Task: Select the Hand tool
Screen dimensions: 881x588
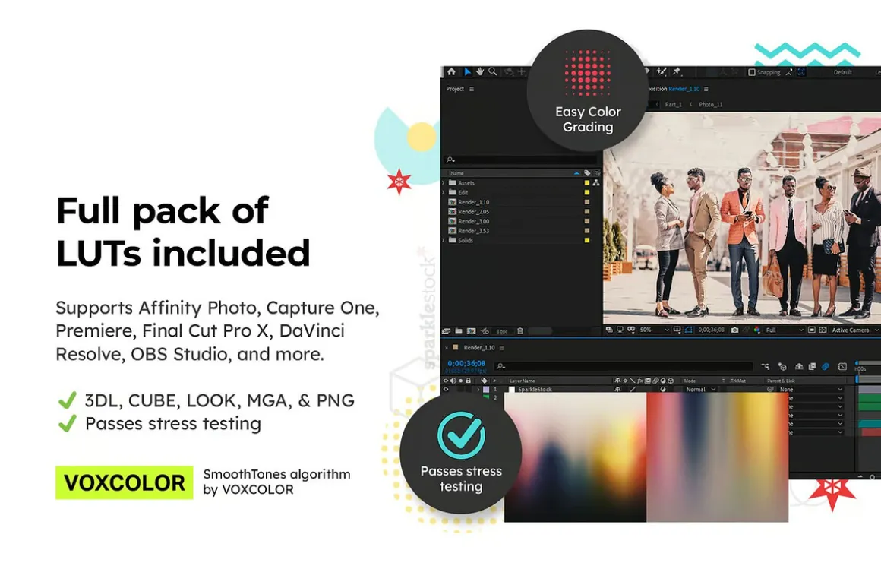Action: 480,71
